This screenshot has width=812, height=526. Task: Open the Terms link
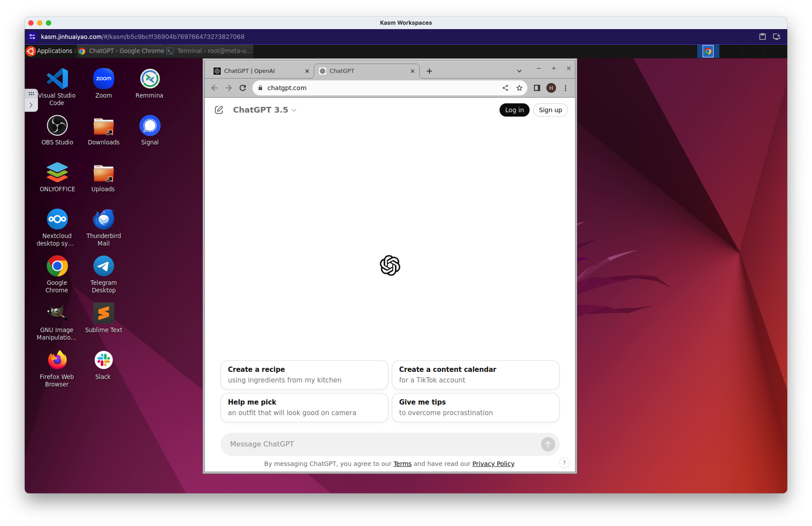pyautogui.click(x=402, y=464)
